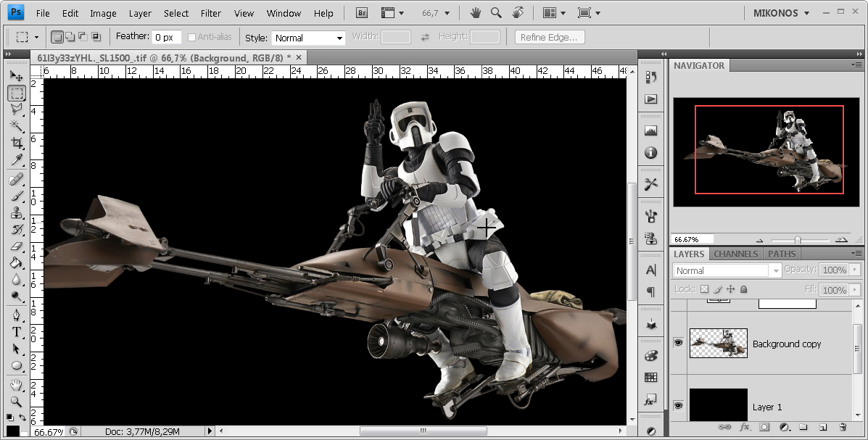Image resolution: width=868 pixels, height=440 pixels.
Task: Select the Spot Healing Brush tool
Action: point(17,179)
